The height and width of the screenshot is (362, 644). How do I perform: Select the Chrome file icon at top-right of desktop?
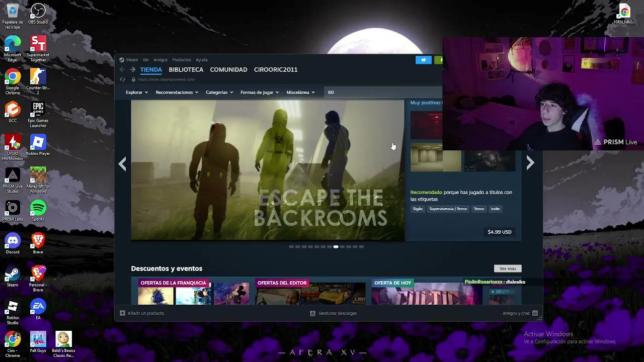(624, 14)
